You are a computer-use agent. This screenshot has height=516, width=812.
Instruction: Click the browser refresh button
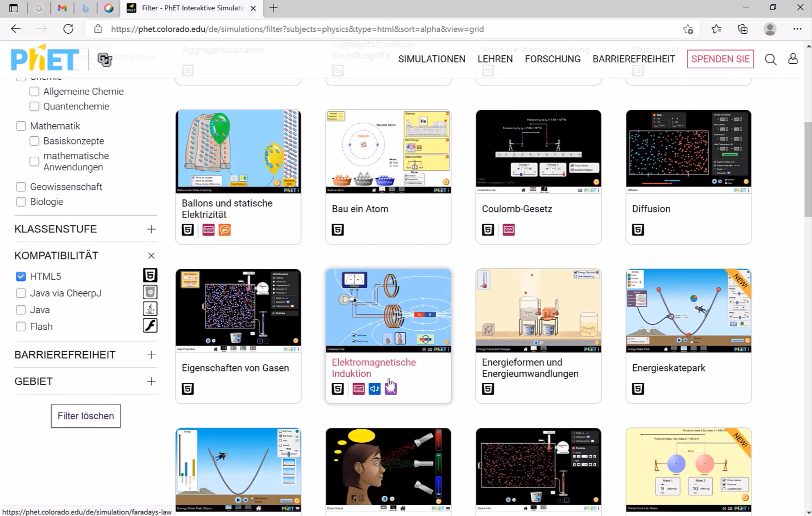pyautogui.click(x=68, y=29)
